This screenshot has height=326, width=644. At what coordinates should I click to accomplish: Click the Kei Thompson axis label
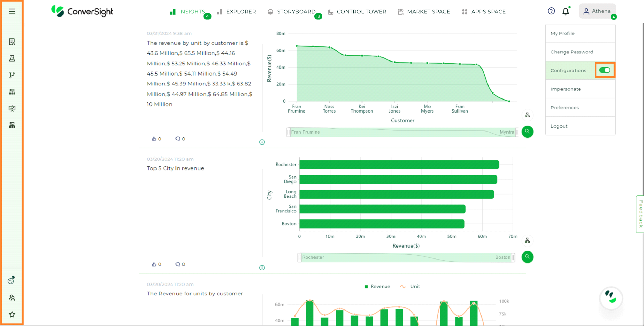pyautogui.click(x=362, y=109)
